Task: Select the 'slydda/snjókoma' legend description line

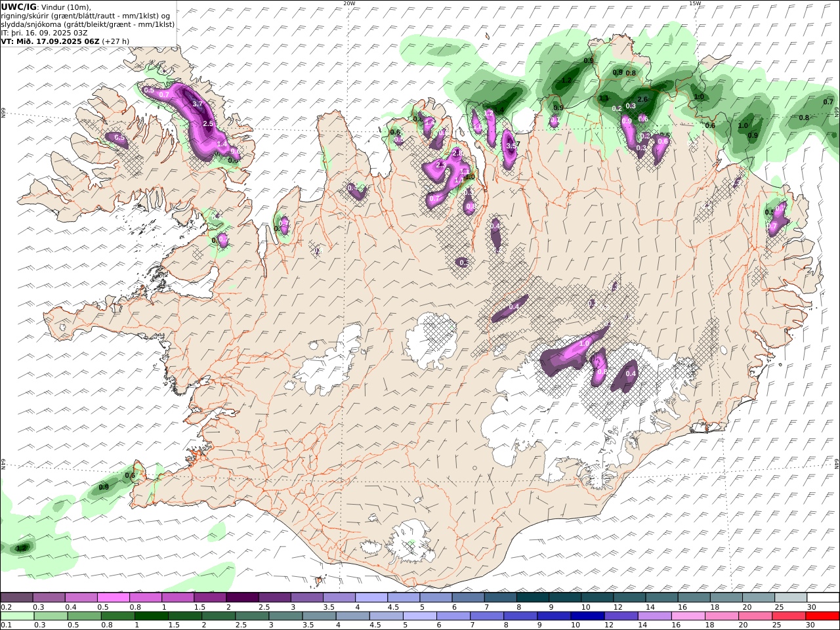Action: (x=88, y=24)
